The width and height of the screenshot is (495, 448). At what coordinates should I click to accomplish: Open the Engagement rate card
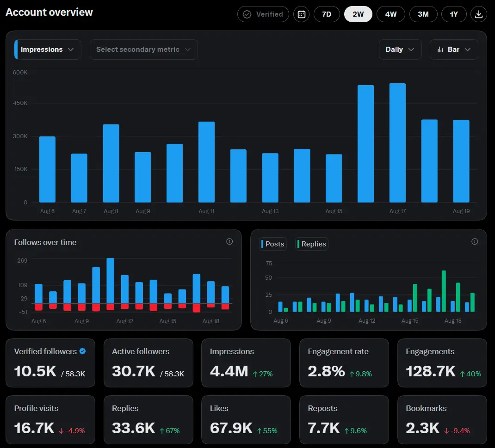[x=344, y=363]
